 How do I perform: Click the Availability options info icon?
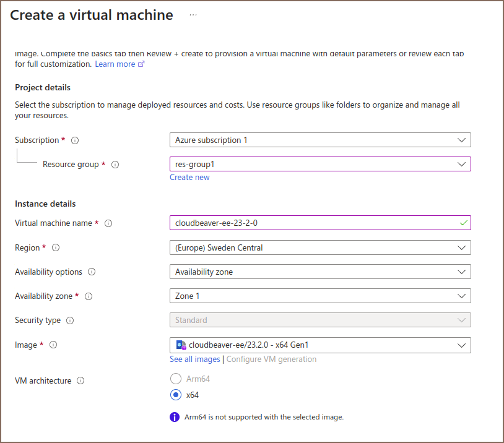tap(92, 272)
